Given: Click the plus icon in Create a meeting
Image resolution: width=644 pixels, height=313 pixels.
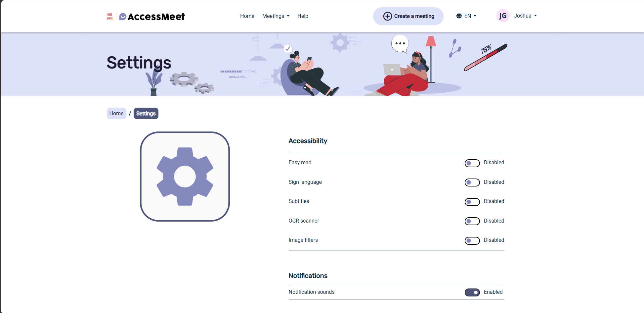Looking at the screenshot, I should tap(387, 16).
